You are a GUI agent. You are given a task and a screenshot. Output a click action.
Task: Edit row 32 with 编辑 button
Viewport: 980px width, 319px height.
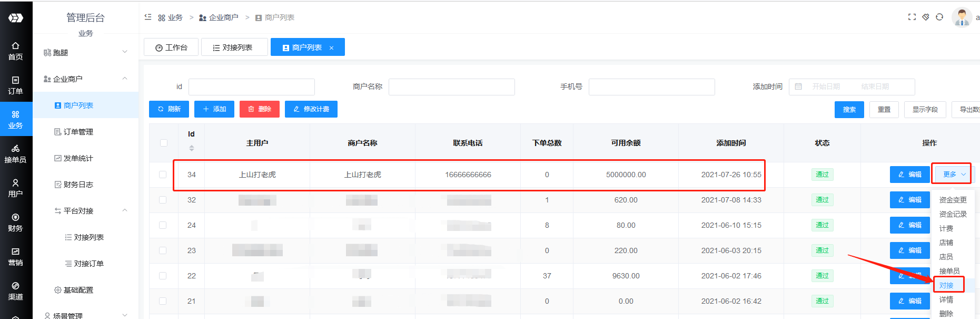pos(910,200)
